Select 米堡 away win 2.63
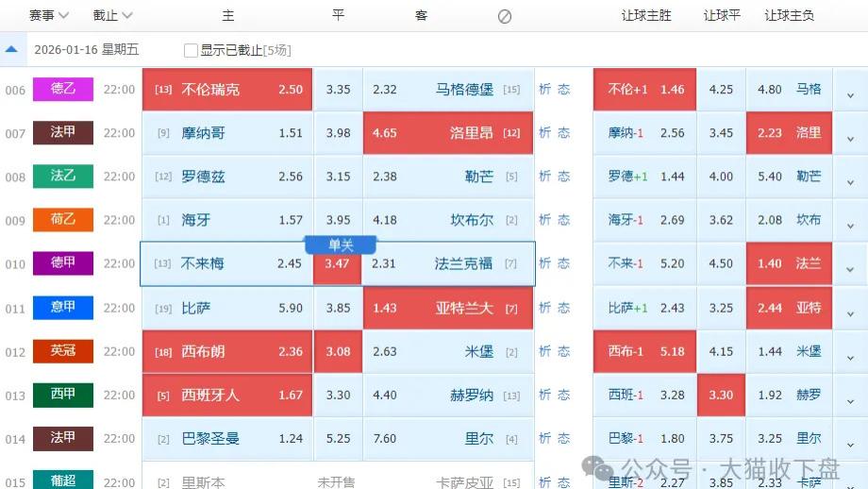Image resolution: width=868 pixels, height=489 pixels. pos(448,352)
